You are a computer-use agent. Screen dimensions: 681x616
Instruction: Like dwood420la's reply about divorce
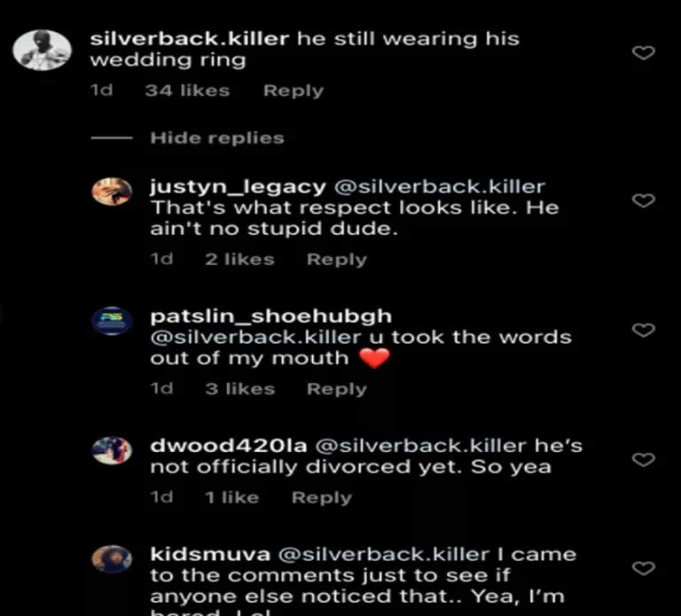click(x=643, y=459)
